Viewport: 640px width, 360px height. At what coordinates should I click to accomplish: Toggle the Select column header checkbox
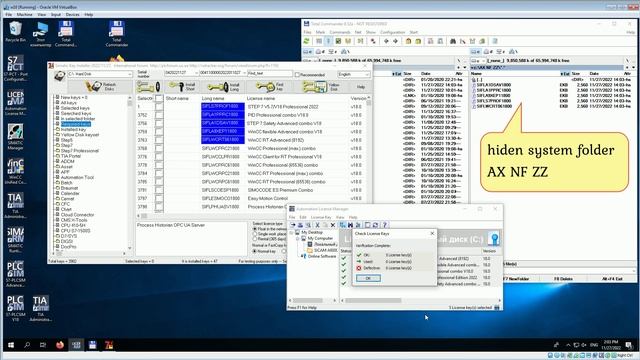click(159, 98)
